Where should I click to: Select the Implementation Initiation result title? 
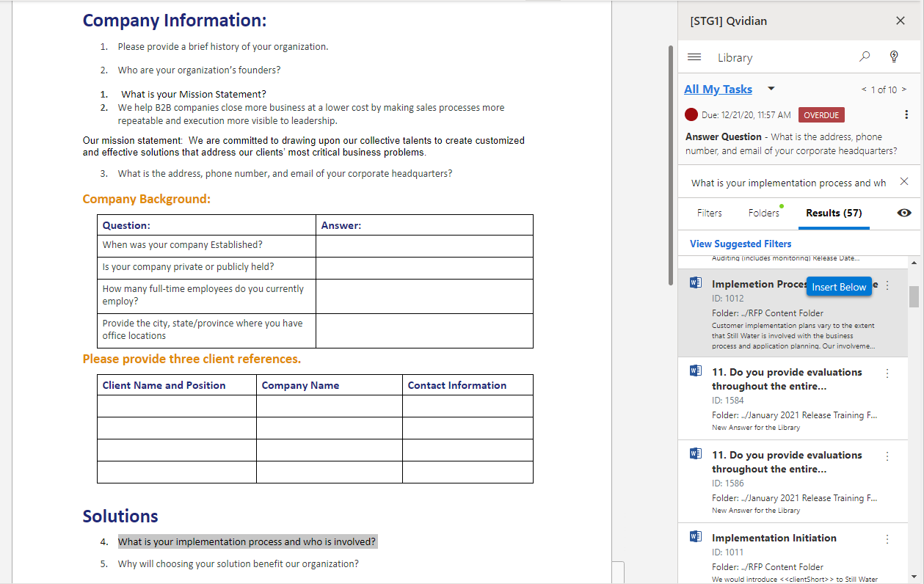click(x=774, y=538)
